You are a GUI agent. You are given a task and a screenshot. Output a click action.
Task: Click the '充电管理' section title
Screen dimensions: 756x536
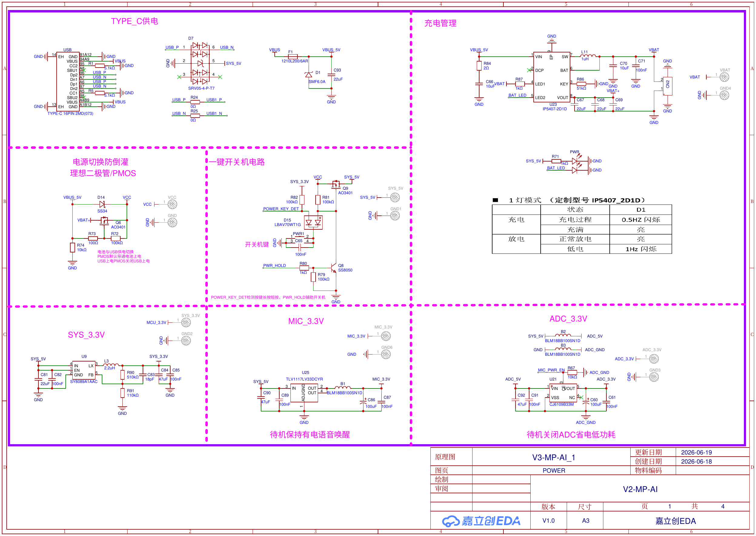tap(440, 23)
